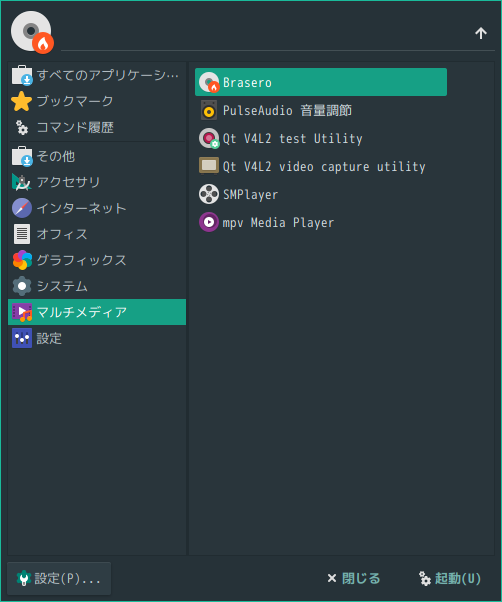Open the インターネット compass category

click(x=97, y=208)
